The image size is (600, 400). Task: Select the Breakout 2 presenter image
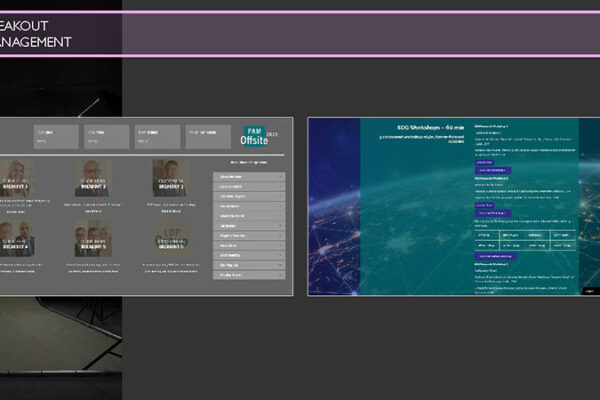point(93,178)
